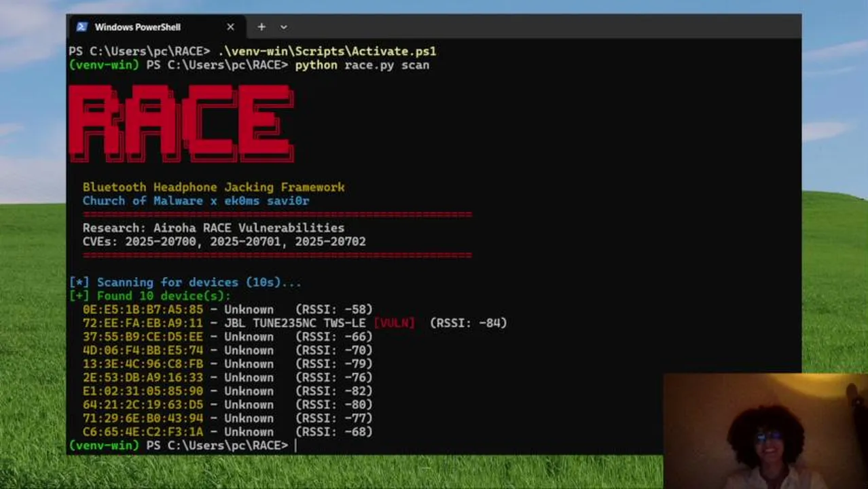This screenshot has height=489, width=868.
Task: Click MAC address 13:3E:4C:96:C8:FB
Action: point(143,363)
